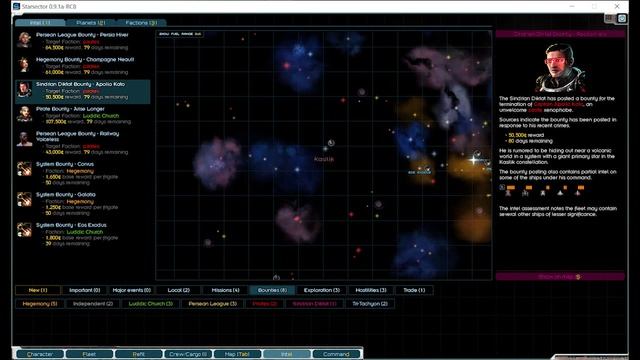Image resolution: width=640 pixels, height=360 pixels.
Task: Toggle Exploration (3) intel filter
Action: coord(322,290)
